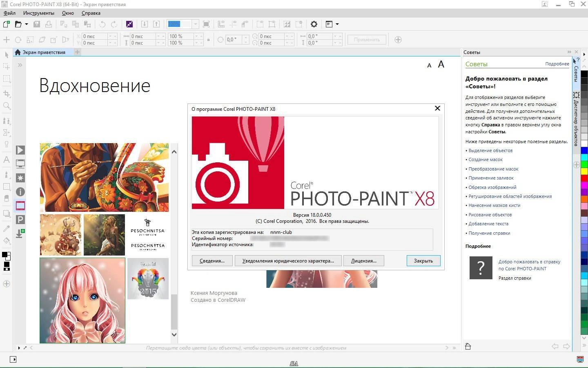Click the home icon at bottom of Советы docker

(x=468, y=346)
